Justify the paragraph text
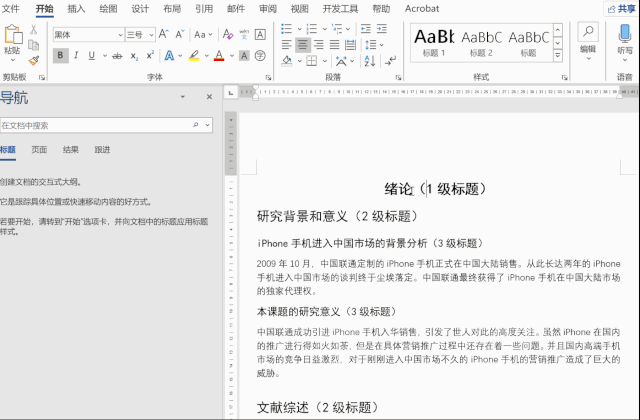Image resolution: width=640 pixels, height=420 pixels. point(335,44)
